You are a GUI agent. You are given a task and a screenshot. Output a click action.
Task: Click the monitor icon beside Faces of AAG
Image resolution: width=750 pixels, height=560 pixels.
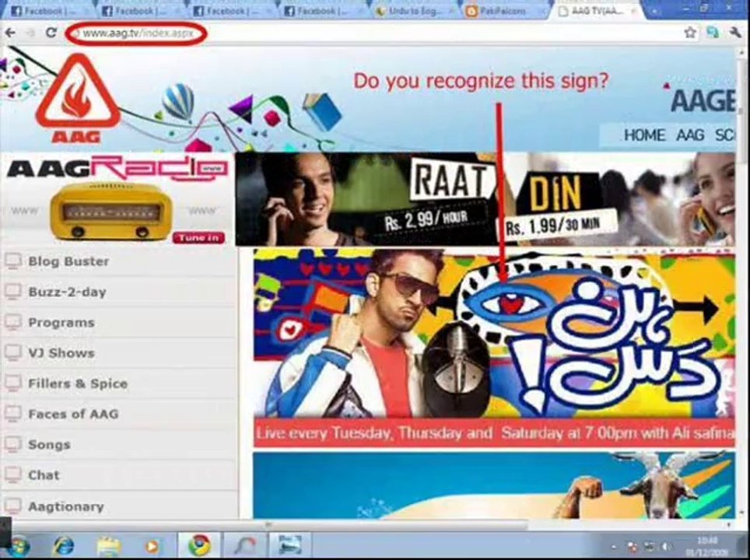pyautogui.click(x=13, y=414)
